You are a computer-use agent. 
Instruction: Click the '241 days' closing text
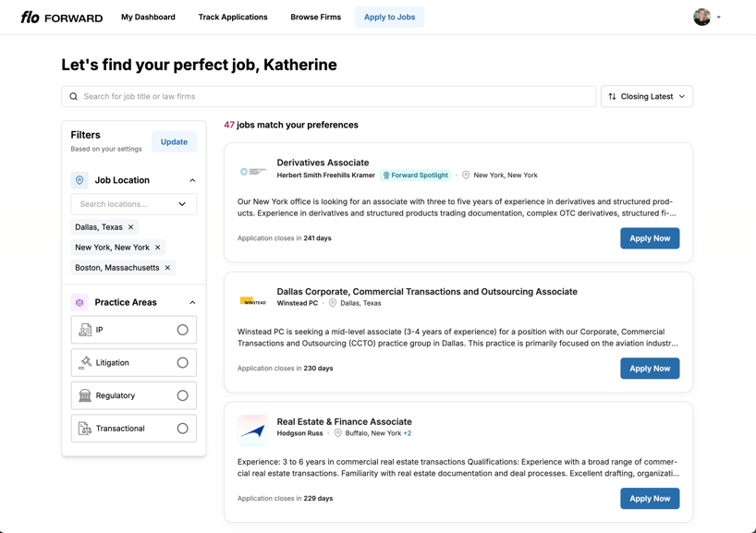(x=317, y=238)
